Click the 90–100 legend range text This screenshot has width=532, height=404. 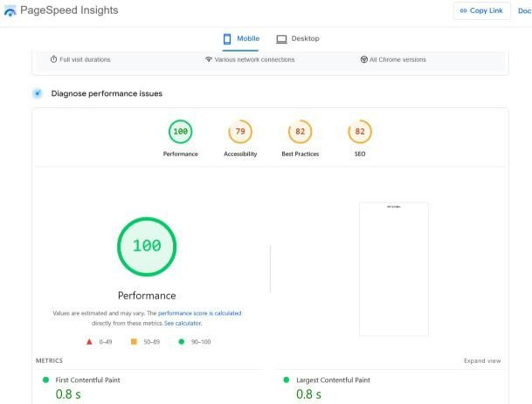tap(201, 342)
